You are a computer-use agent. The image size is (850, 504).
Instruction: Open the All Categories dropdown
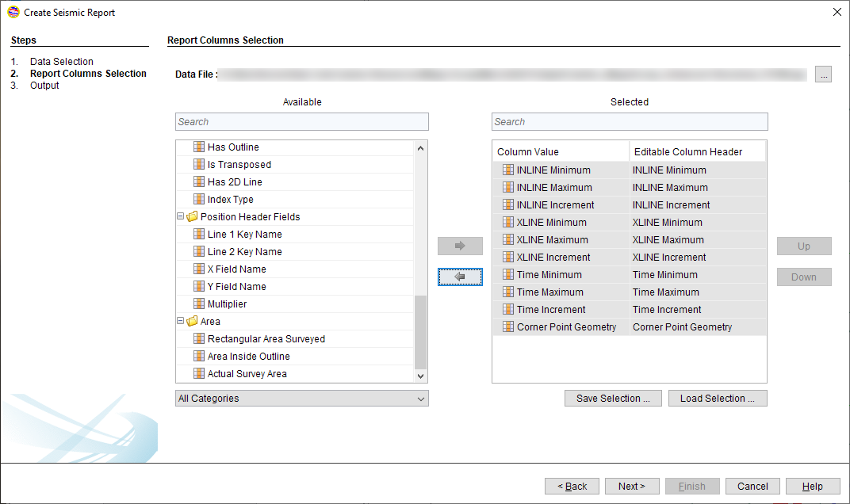[x=302, y=399]
